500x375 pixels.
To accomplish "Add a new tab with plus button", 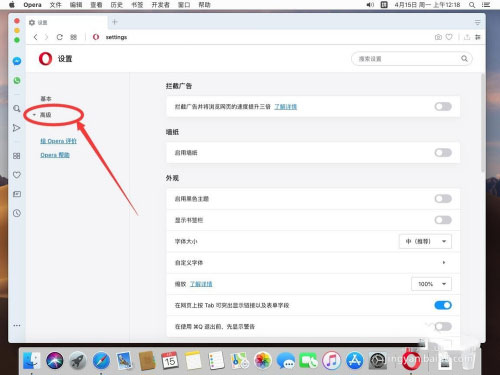I will tap(115, 22).
